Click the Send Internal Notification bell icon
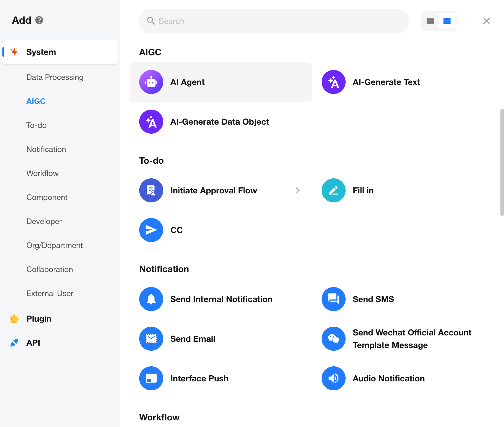The height and width of the screenshot is (427, 504). [151, 299]
